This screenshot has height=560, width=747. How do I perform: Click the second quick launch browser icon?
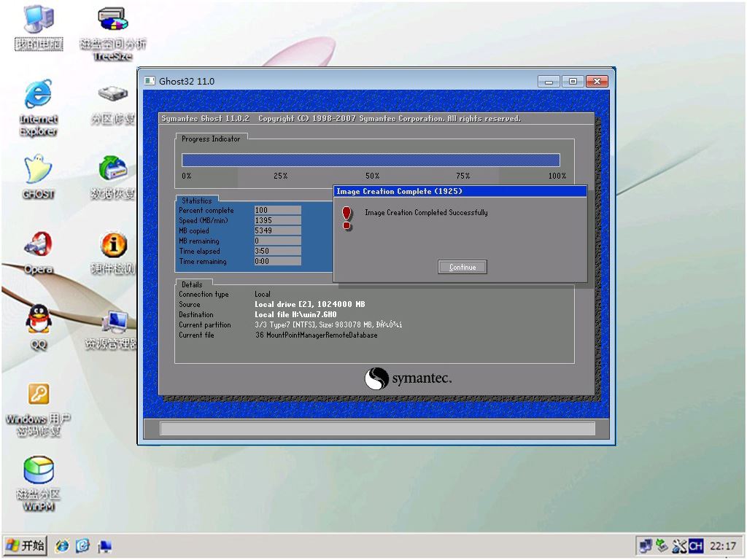(x=83, y=545)
